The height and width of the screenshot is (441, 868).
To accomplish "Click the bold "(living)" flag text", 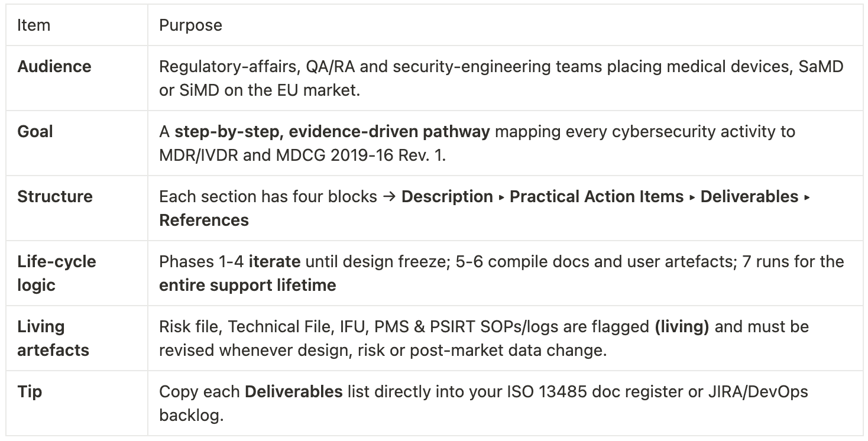I will pos(682,326).
